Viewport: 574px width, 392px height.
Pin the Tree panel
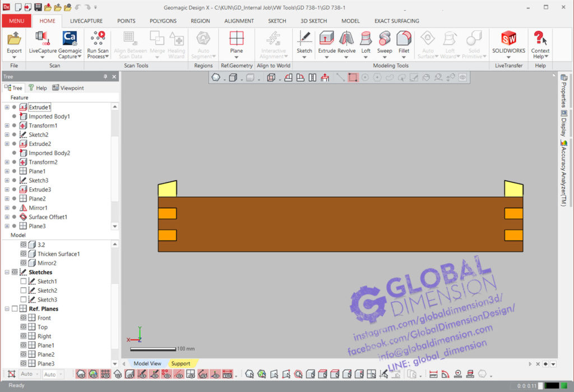pos(105,77)
